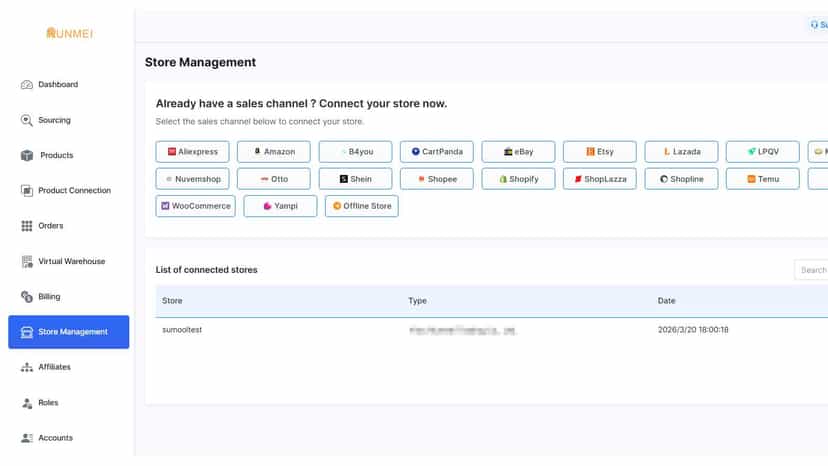Focus the connected stores search field
Viewport: 828px width, 466px height.
[811, 270]
